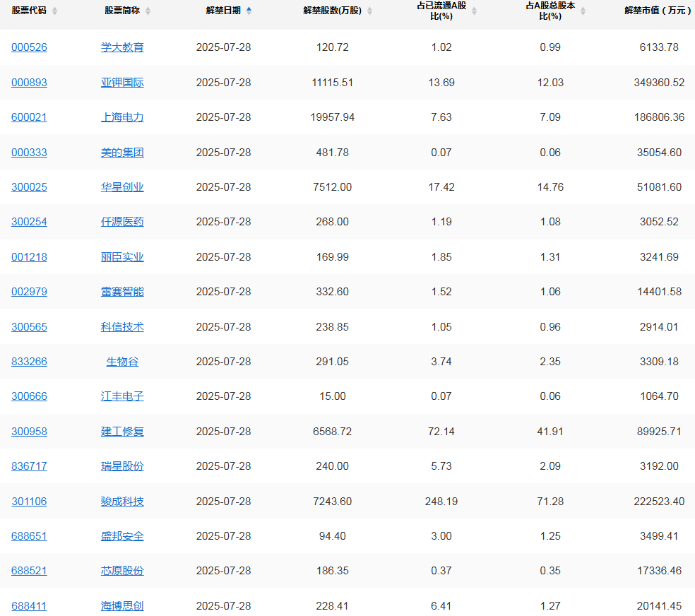Sort by 占已流通A股比 using its sort icon
This screenshot has width=695, height=616.
click(474, 11)
